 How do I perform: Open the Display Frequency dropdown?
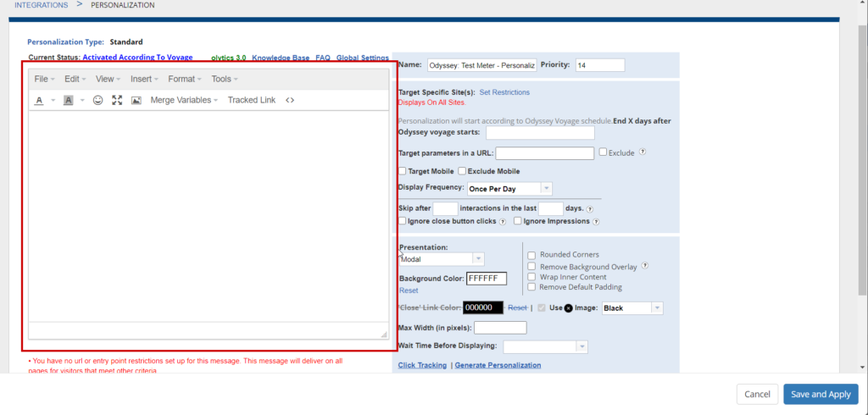click(x=509, y=188)
